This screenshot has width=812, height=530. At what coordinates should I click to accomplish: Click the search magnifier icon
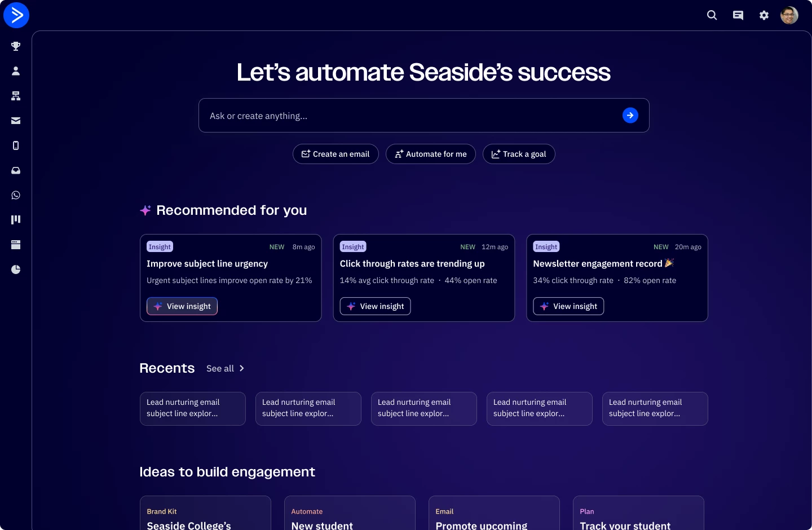pyautogui.click(x=712, y=15)
